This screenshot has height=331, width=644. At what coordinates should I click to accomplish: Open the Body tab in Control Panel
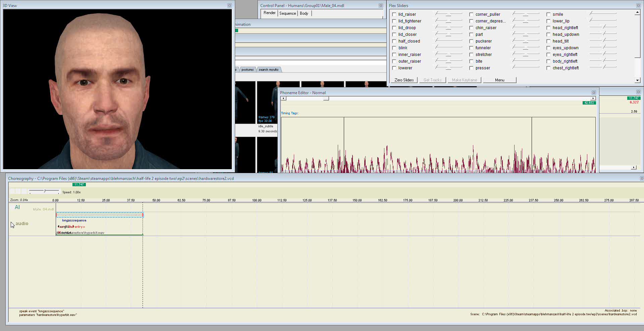click(x=304, y=13)
